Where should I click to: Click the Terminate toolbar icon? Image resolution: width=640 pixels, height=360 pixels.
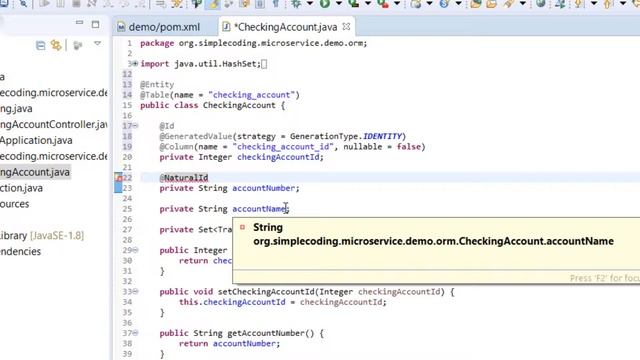tap(76, 4)
